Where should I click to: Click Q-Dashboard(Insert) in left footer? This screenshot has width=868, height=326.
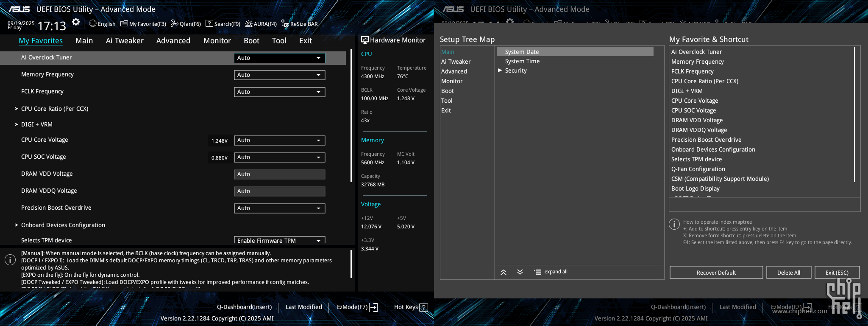[x=245, y=307]
